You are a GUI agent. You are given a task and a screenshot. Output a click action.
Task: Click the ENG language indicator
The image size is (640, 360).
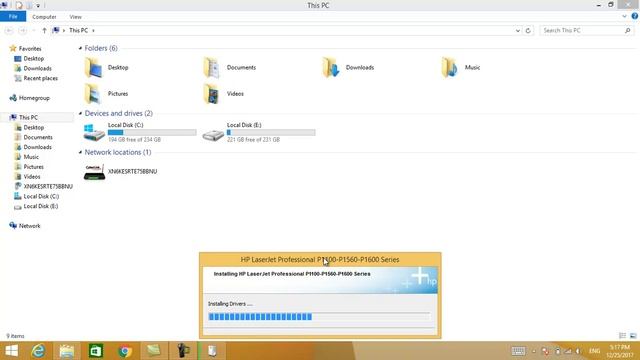[594, 351]
